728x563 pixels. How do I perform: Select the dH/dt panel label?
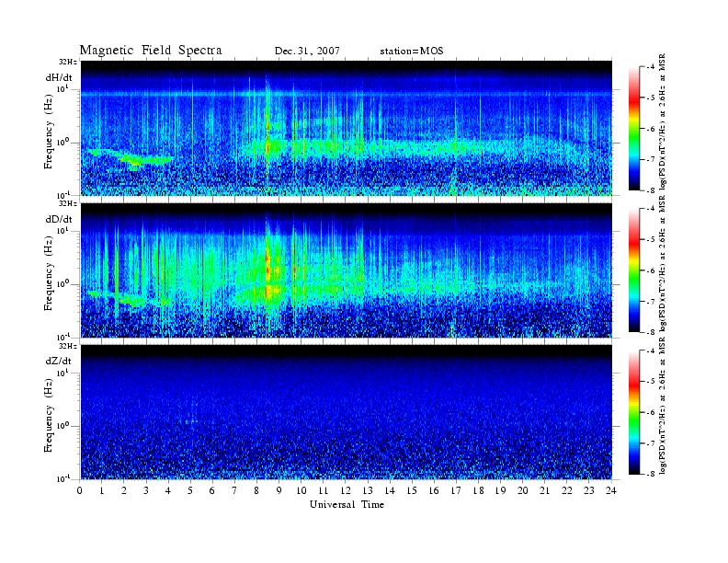tap(59, 77)
